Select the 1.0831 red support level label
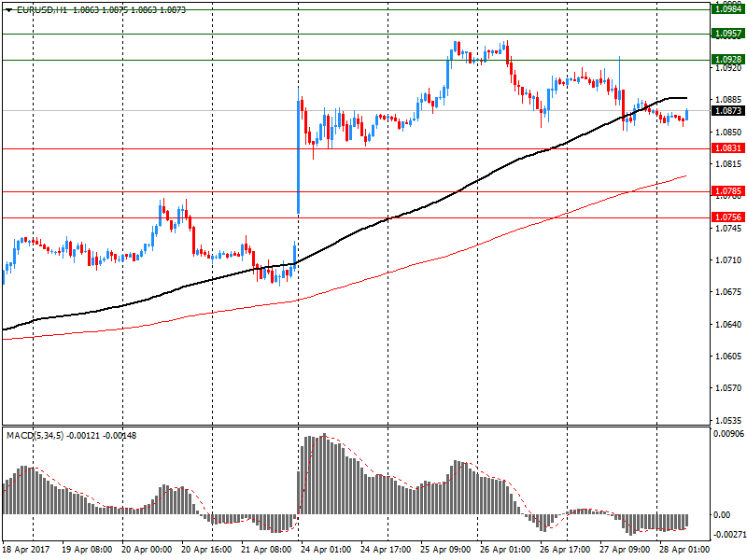This screenshot has height=560, width=747. [727, 148]
